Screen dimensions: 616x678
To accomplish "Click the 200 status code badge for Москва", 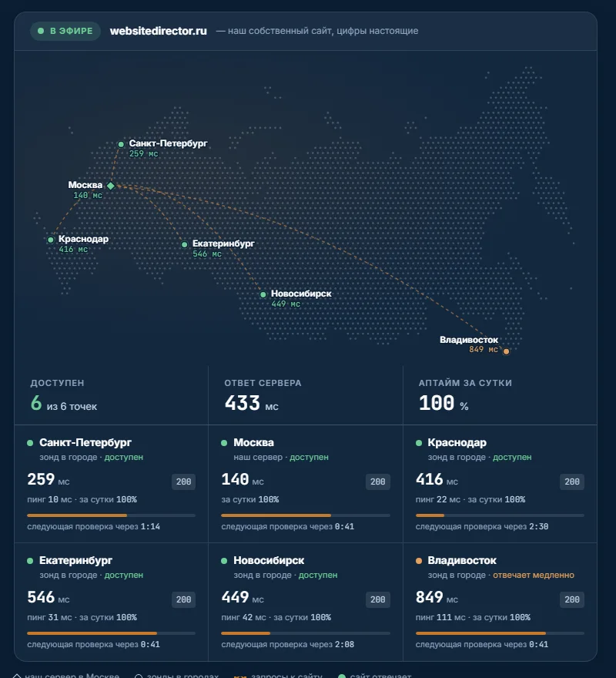I will pos(378,482).
